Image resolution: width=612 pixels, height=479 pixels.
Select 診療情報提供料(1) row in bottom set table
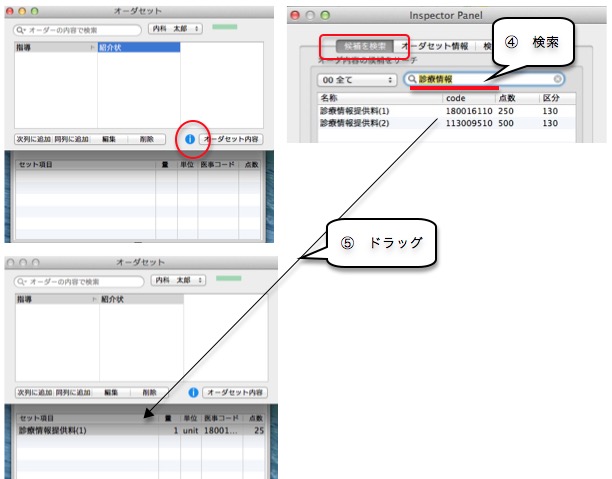(x=80, y=430)
